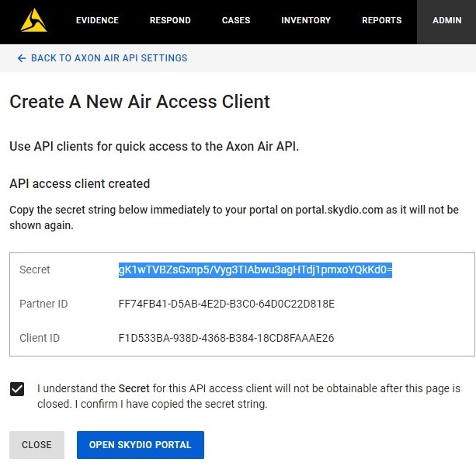Click the Create A New Air Access Client heading
Image resolution: width=476 pixels, height=466 pixels.
140,102
